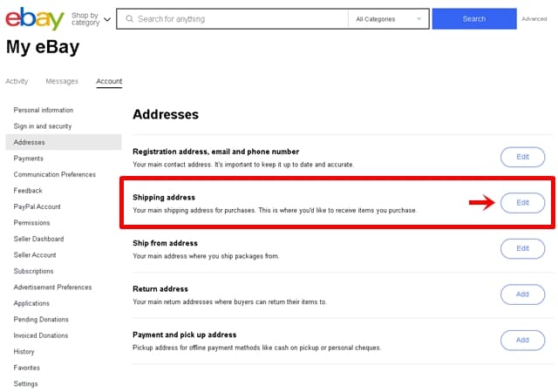The width and height of the screenshot is (558, 392).
Task: Select the Account tab
Action: click(x=109, y=81)
